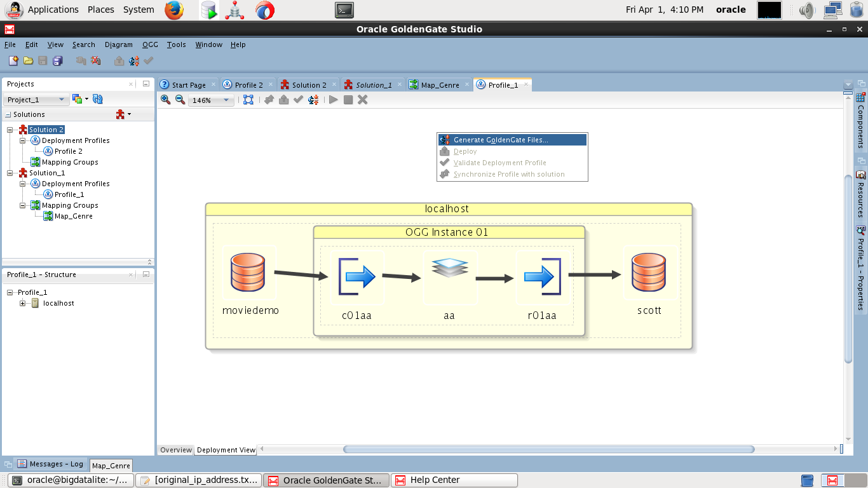Screen dimensions: 868x488
Task: Click the Start (play) button
Action: coord(333,100)
